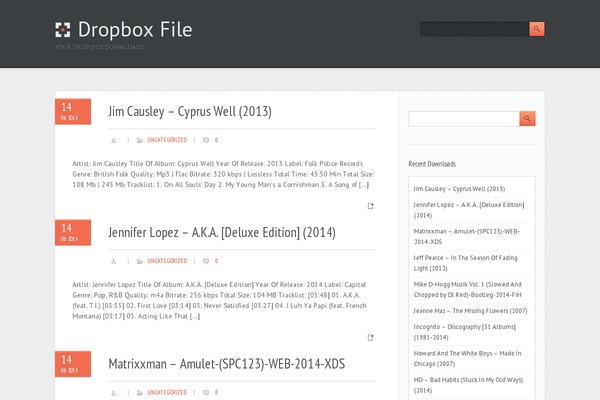
Task: Click excerpt text starting Artist: Jim Causley
Action: pyautogui.click(x=223, y=174)
